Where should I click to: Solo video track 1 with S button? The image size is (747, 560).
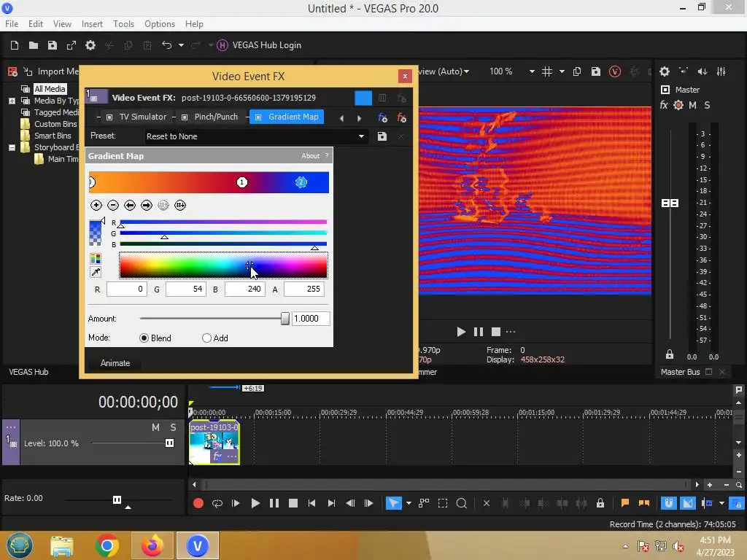[x=174, y=427]
